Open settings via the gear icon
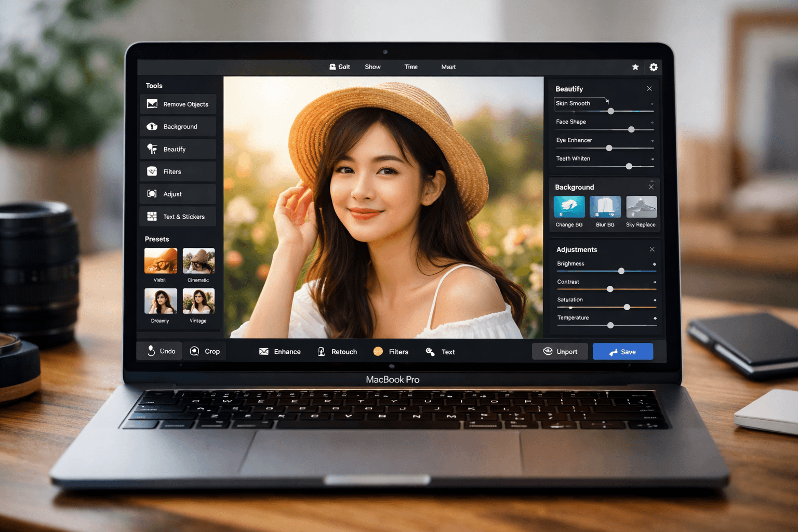The height and width of the screenshot is (532, 798). 654,67
